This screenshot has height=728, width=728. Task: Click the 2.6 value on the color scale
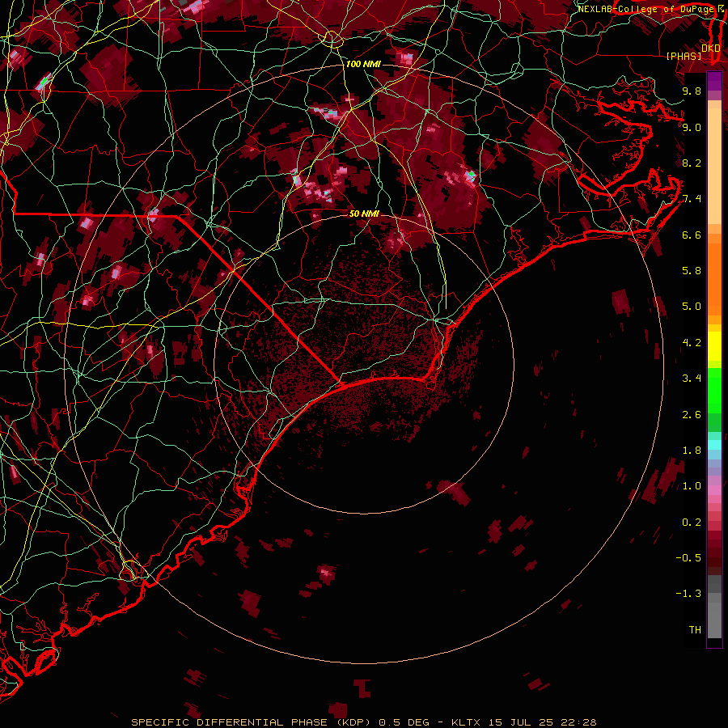click(x=692, y=415)
